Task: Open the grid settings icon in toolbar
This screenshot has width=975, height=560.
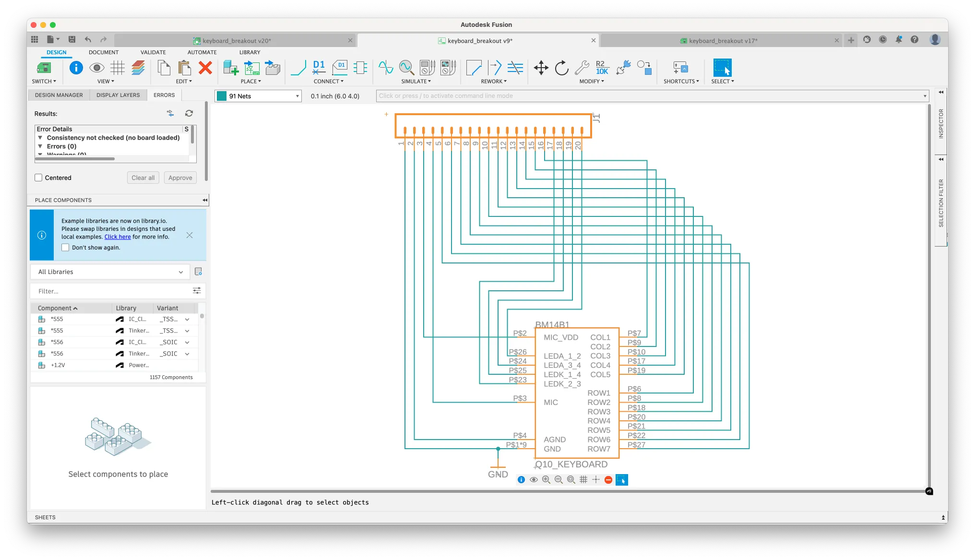Action: coord(118,68)
